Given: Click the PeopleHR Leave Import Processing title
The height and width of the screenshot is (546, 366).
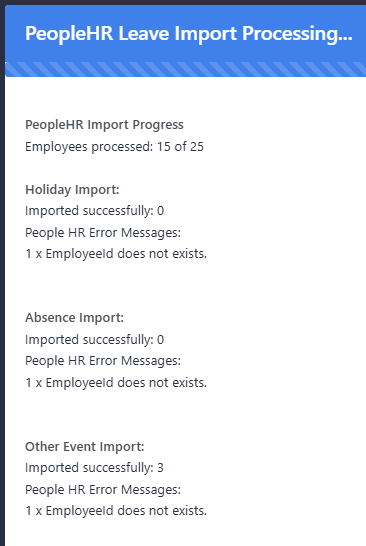Looking at the screenshot, I should point(189,34).
